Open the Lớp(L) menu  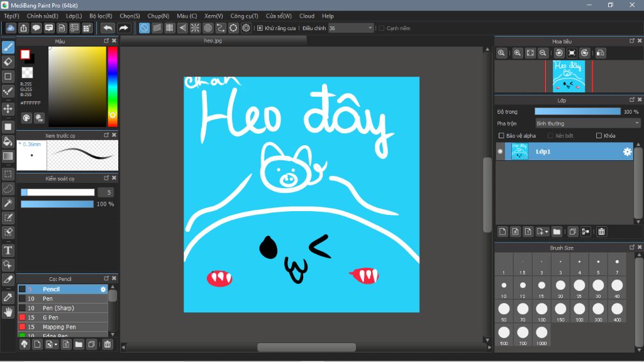tap(74, 16)
